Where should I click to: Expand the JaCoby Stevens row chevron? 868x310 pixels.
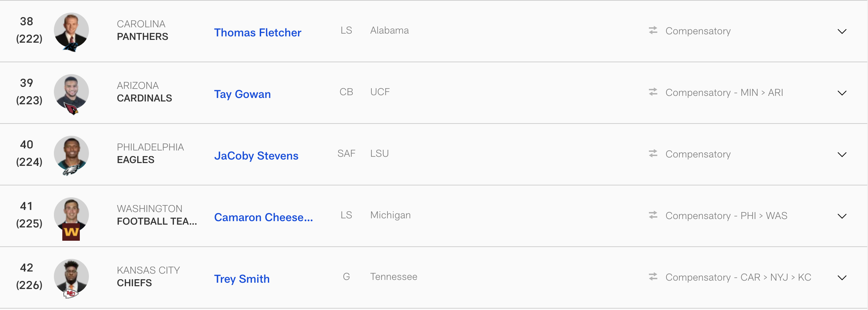(x=842, y=155)
